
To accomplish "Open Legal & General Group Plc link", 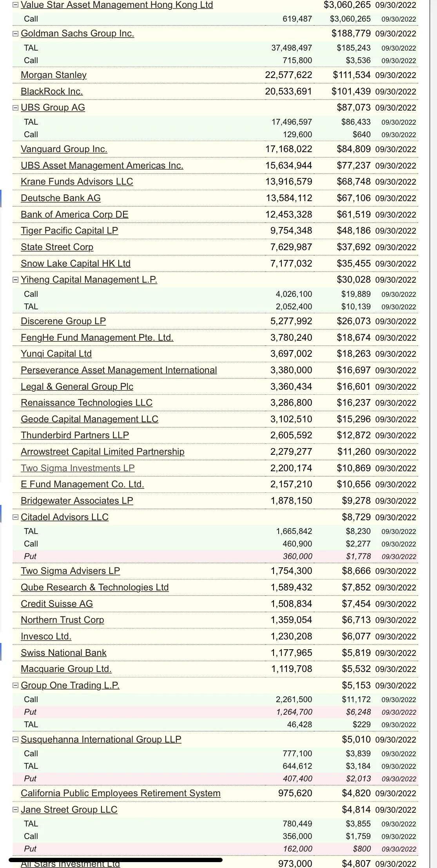I will [x=77, y=387].
